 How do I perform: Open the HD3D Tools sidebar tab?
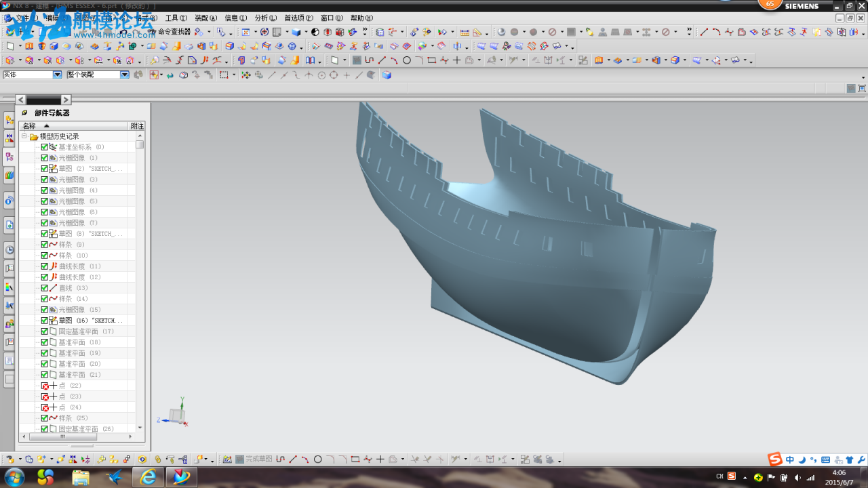(x=9, y=200)
